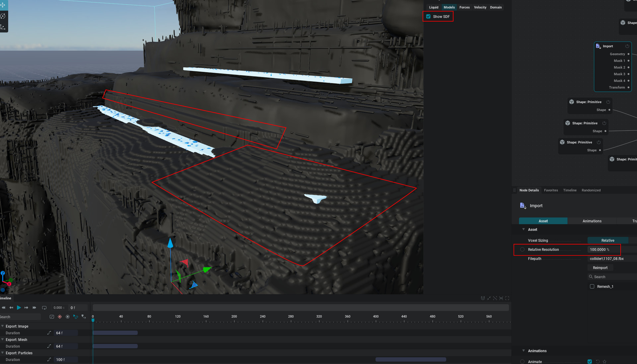Image resolution: width=637 pixels, height=364 pixels.
Task: Collapse the Animations section
Action: [x=524, y=351]
